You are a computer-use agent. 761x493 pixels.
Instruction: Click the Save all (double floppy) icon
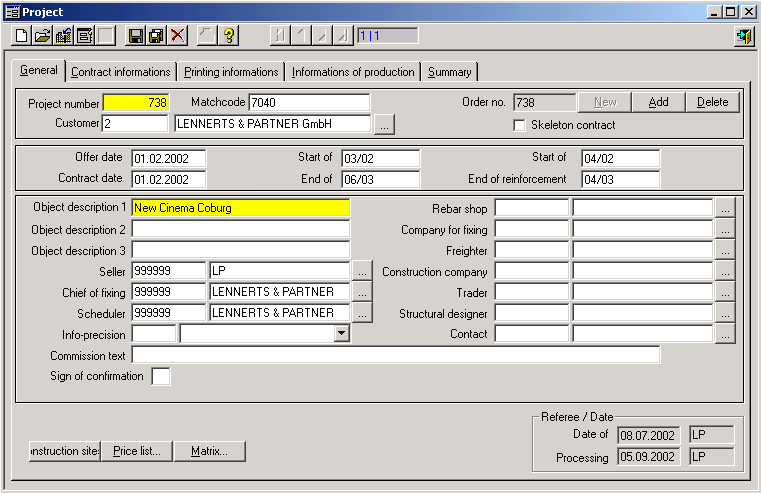[156, 36]
